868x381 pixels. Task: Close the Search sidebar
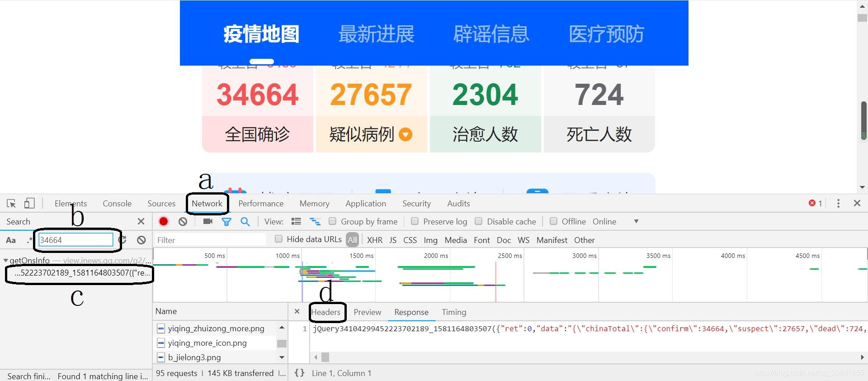click(141, 221)
